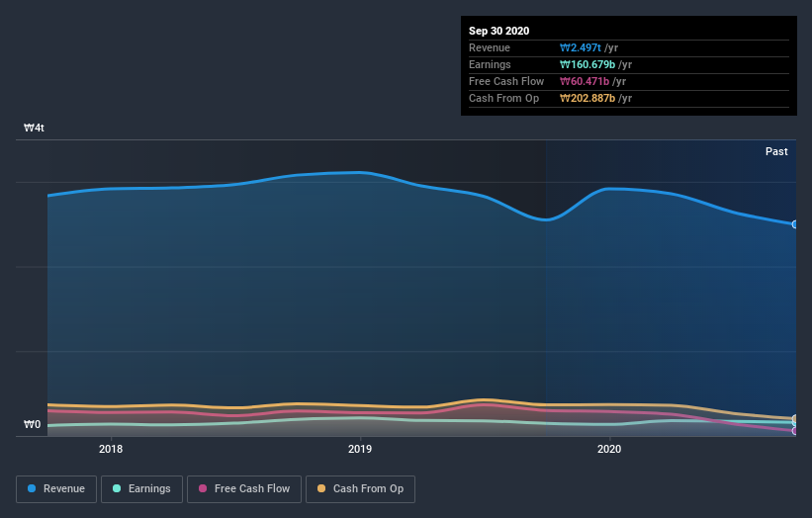This screenshot has width=812, height=518.
Task: Click the ₩2.497t revenue value
Action: (580, 47)
